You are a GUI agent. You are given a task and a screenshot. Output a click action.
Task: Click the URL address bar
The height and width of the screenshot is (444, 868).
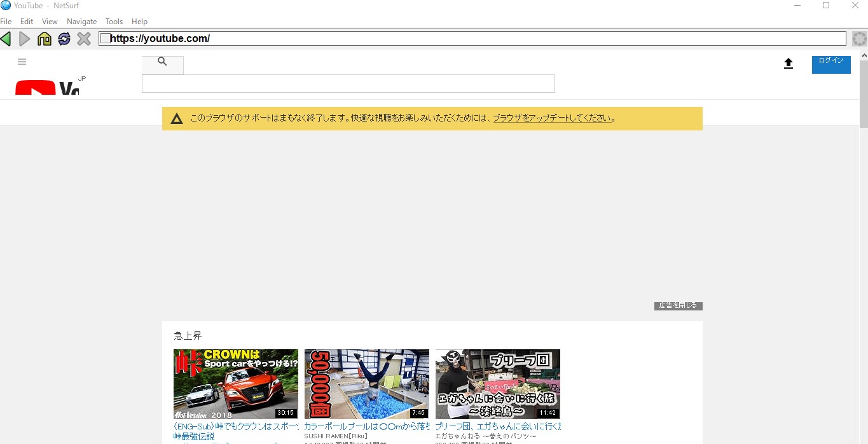pos(472,39)
